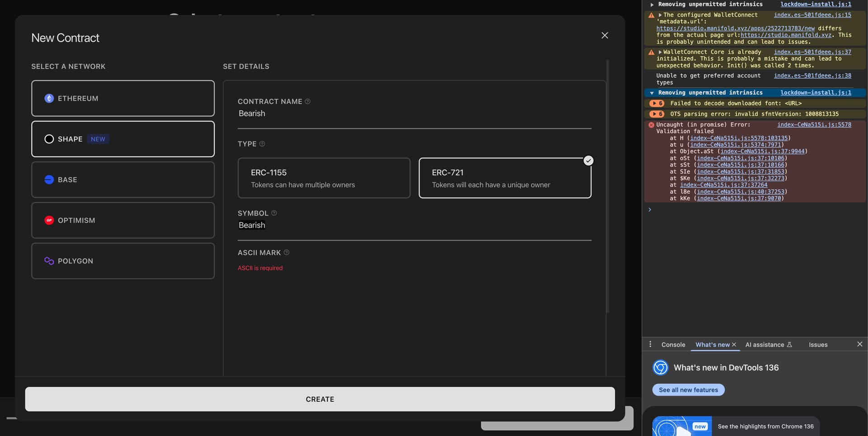The width and height of the screenshot is (868, 436).
Task: Click the dialog's vertical scrollbar
Action: pos(608,186)
